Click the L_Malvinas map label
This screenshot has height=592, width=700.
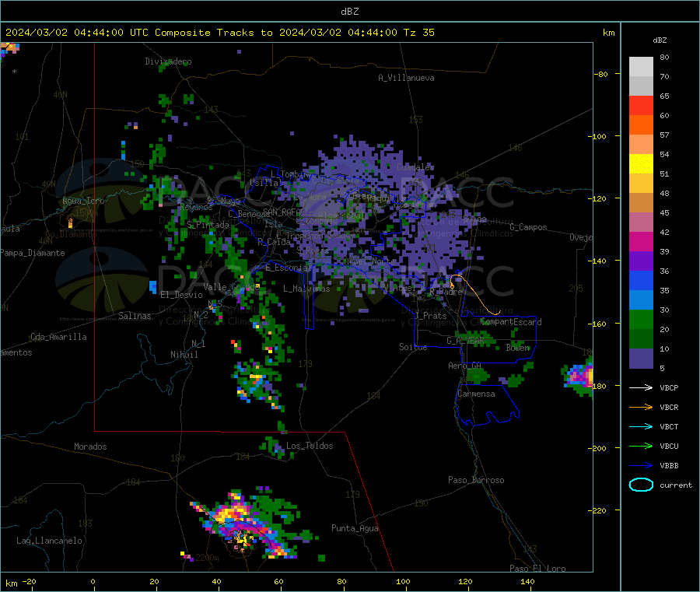[x=306, y=289]
